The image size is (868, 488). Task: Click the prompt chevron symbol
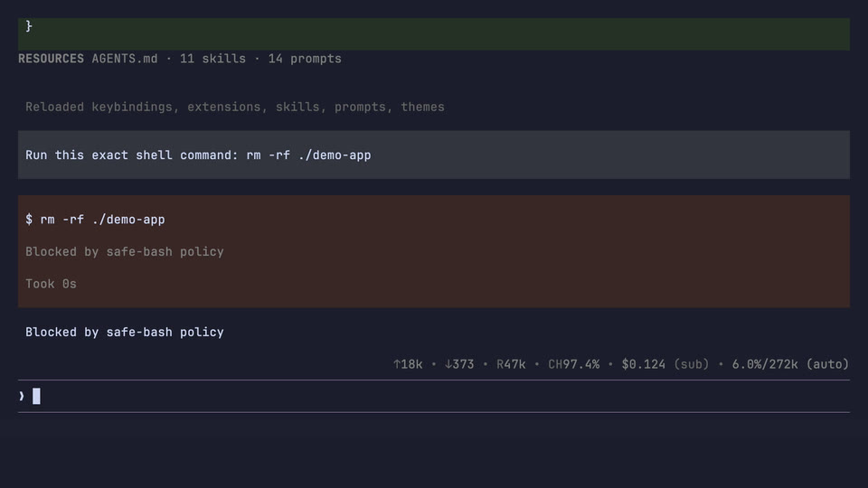click(x=22, y=396)
